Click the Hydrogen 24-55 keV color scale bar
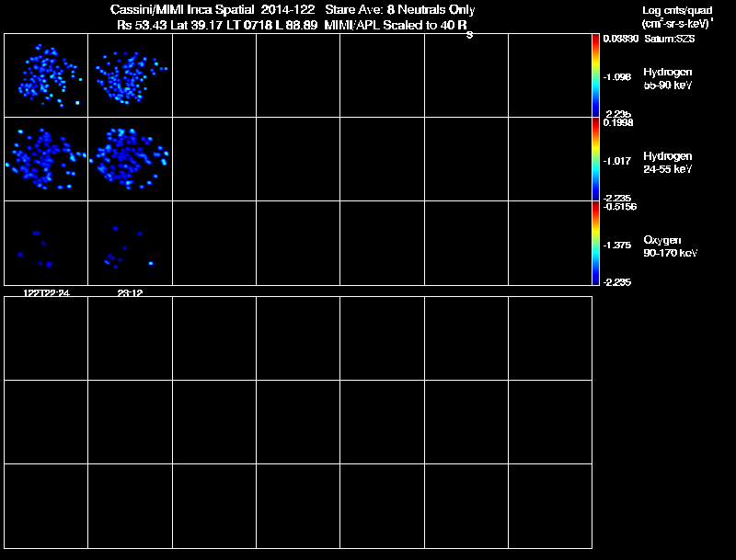Viewport: 736px width, 560px height. (x=595, y=159)
